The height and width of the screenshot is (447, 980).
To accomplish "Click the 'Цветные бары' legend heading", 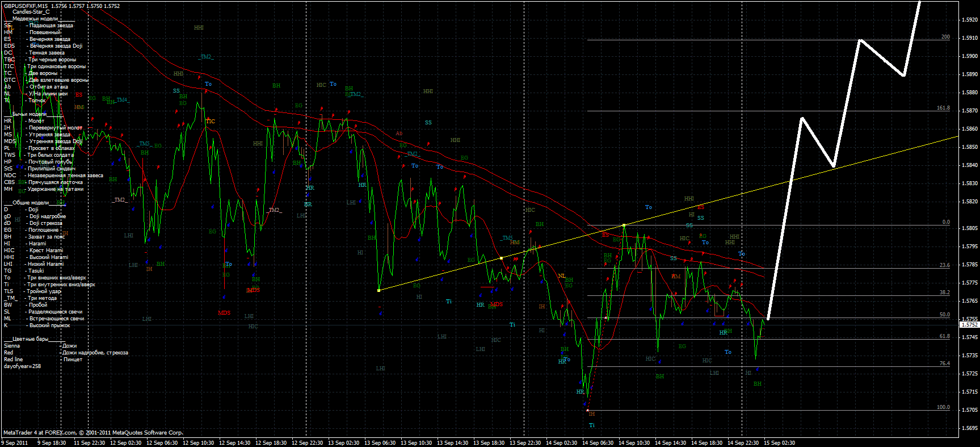I will tap(31, 339).
